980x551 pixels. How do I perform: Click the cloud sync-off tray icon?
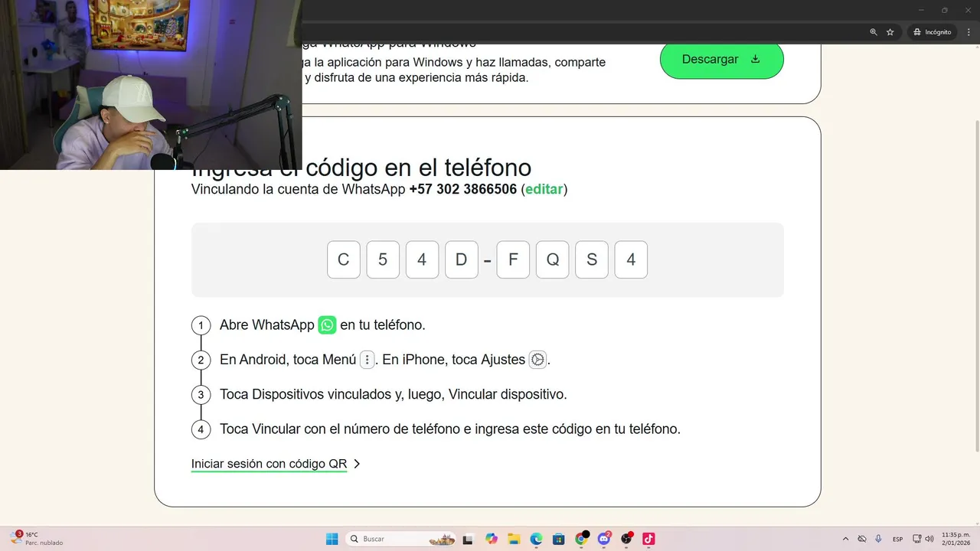point(862,539)
